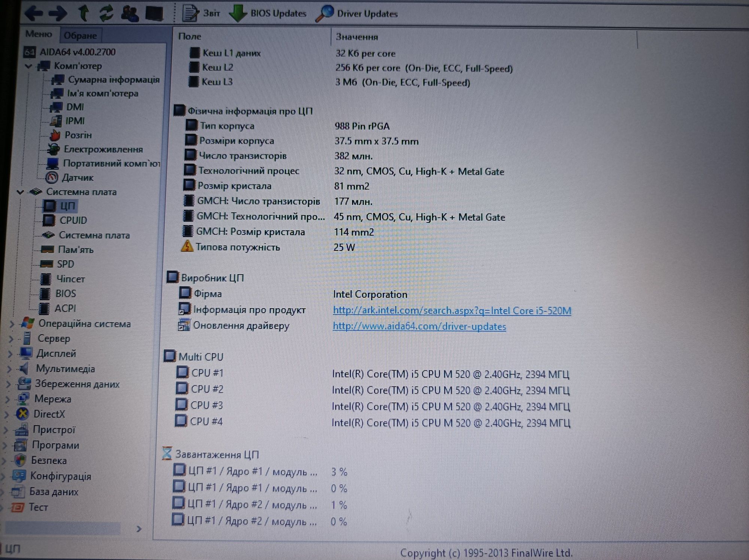The image size is (749, 560).
Task: Click the DirectX Xbox icon
Action: (22, 414)
